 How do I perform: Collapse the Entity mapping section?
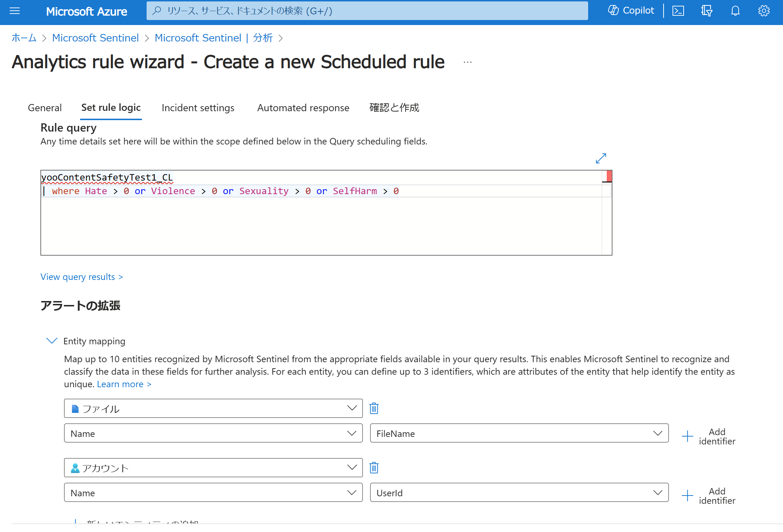point(52,341)
